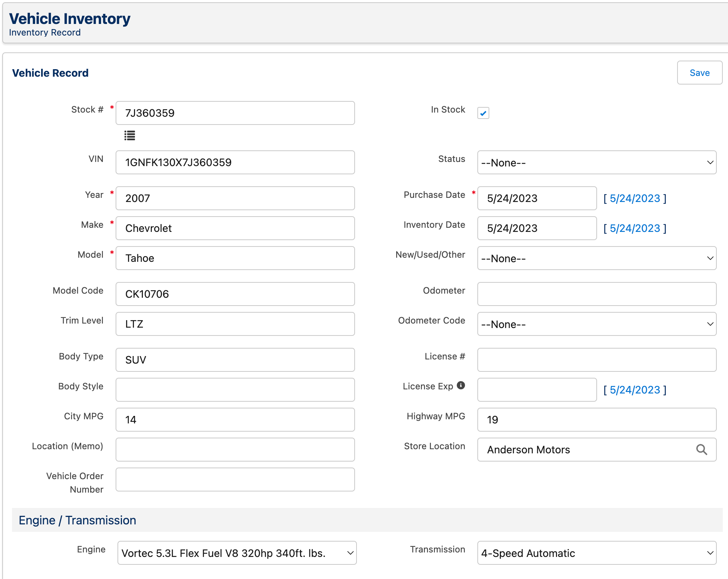The width and height of the screenshot is (728, 579).
Task: Click into the VIN input field
Action: point(235,162)
